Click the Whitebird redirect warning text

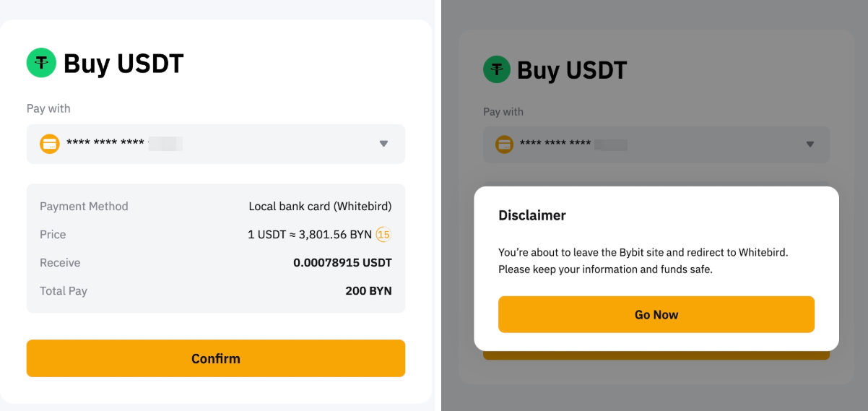pos(643,261)
